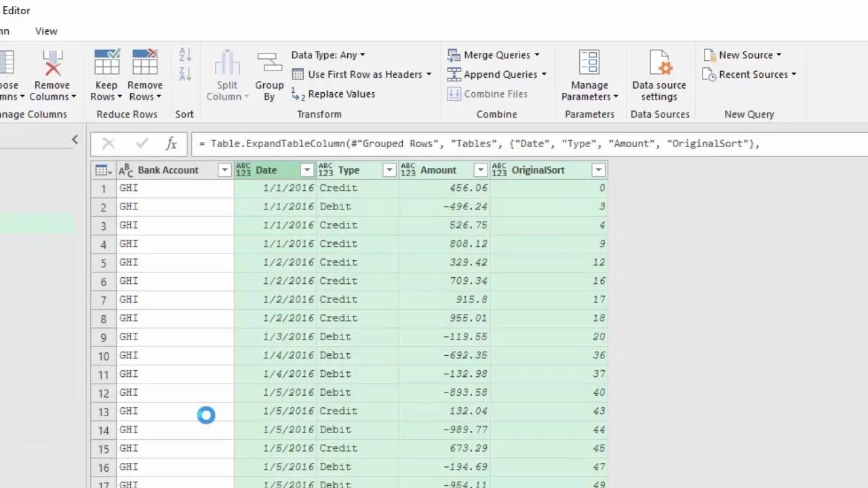Click the Amount column data type icon
Screen dimensions: 868x488
pos(408,170)
